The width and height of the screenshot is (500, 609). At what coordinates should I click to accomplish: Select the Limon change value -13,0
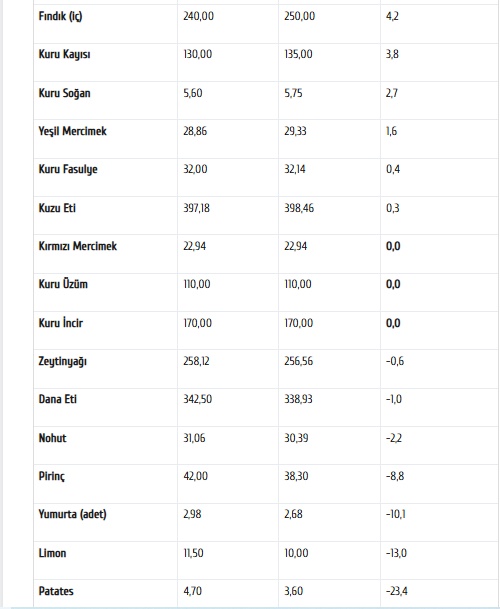point(396,553)
